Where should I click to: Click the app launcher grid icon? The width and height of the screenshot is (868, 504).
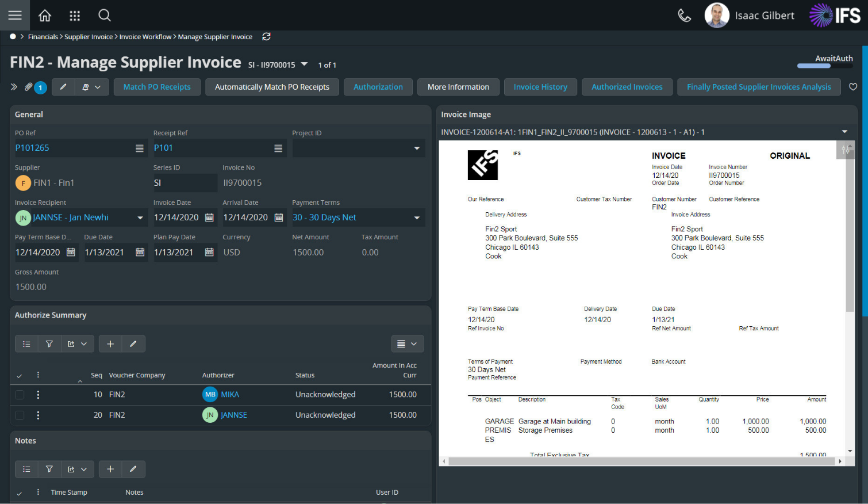[74, 16]
